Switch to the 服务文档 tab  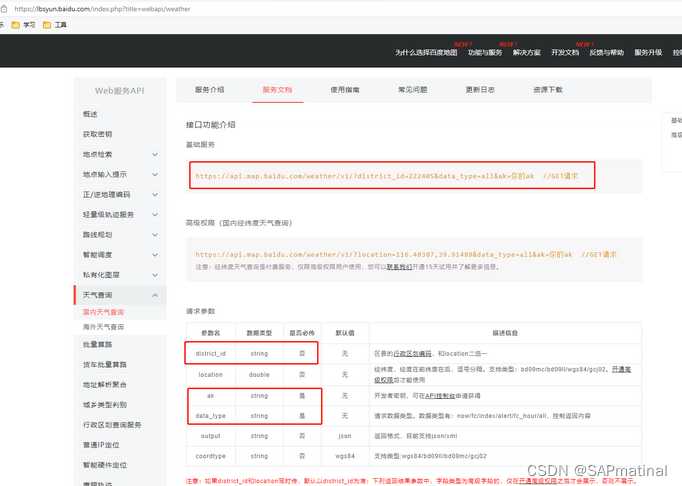[x=277, y=90]
